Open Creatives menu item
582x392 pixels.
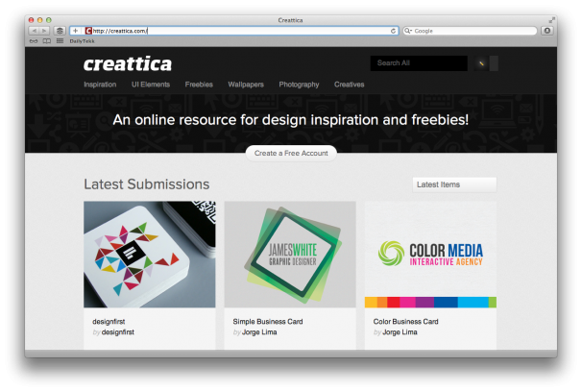click(x=349, y=85)
